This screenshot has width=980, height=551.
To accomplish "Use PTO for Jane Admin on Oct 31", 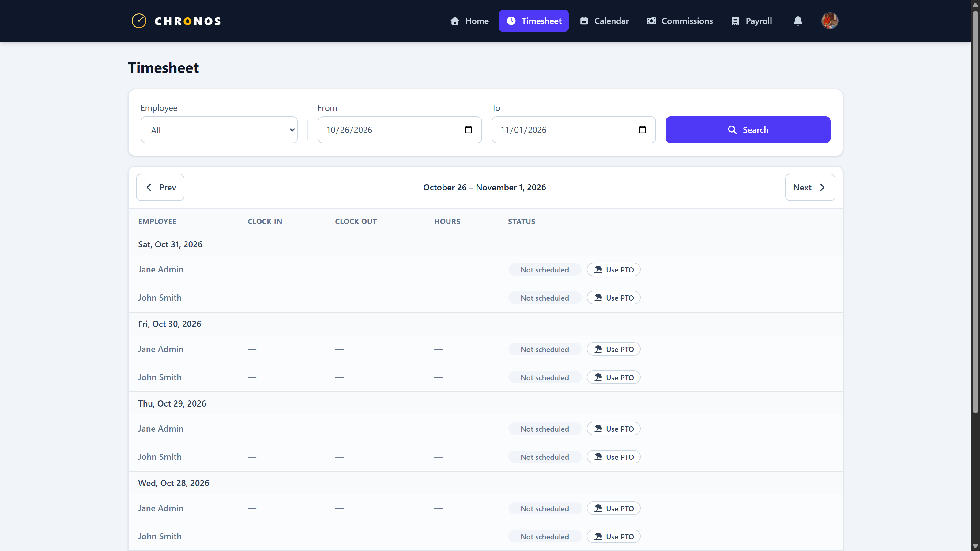I will point(613,270).
